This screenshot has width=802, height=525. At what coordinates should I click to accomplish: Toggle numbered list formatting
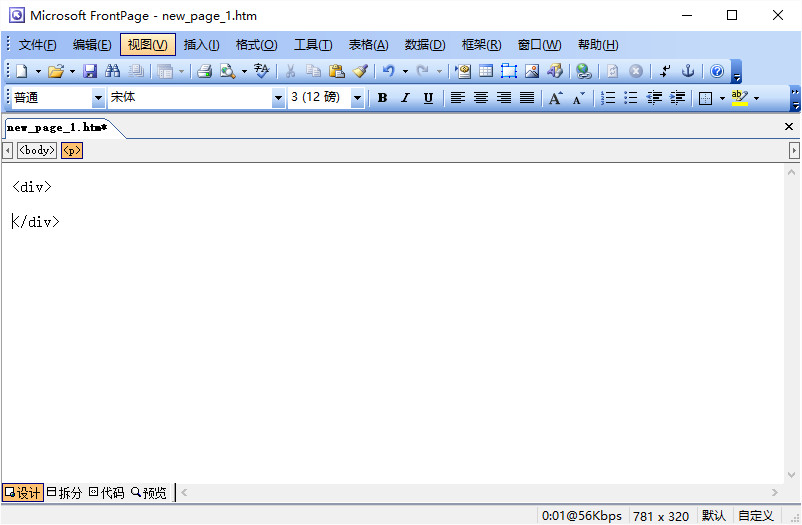pos(608,98)
